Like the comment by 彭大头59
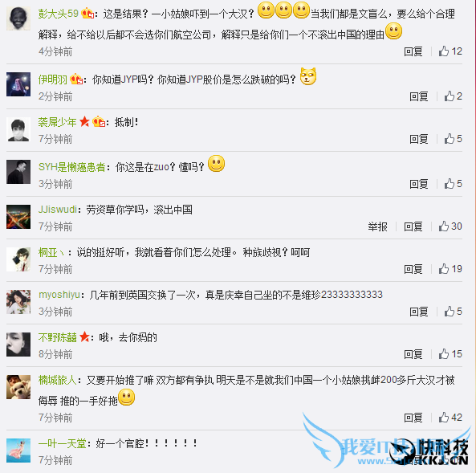476x473 pixels. click(x=450, y=51)
